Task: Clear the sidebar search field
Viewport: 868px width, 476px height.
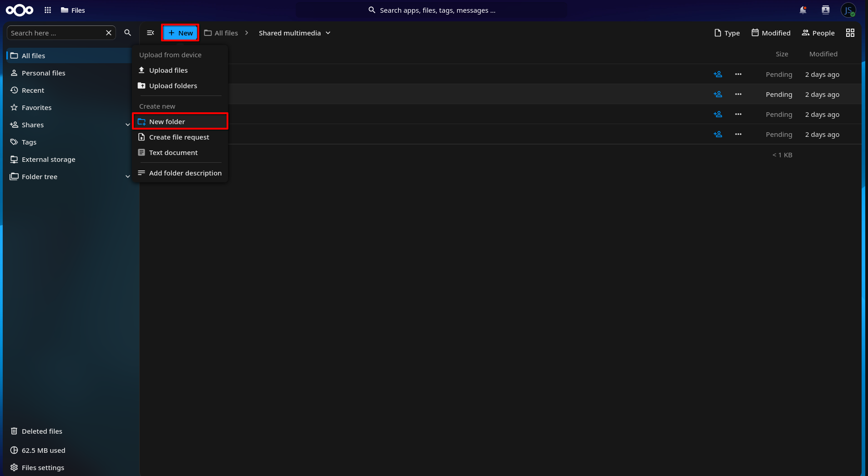Action: point(109,33)
